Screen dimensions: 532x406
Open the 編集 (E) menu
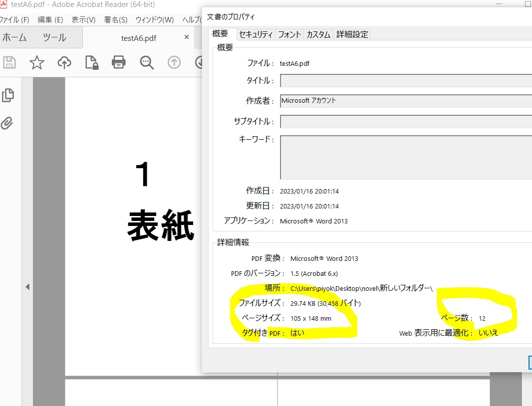point(50,19)
